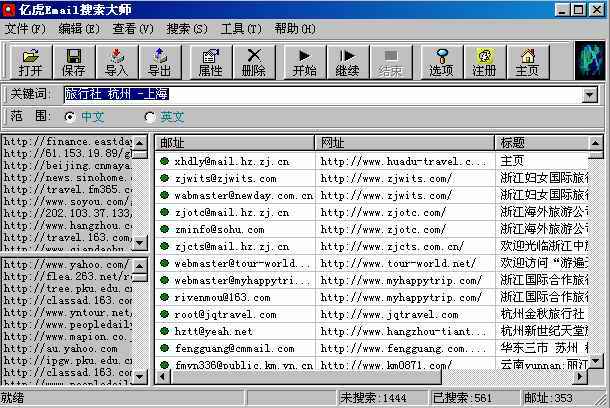610x408 pixels.
Task: Click results horizontal scrollbar right arrow
Action: point(580,376)
